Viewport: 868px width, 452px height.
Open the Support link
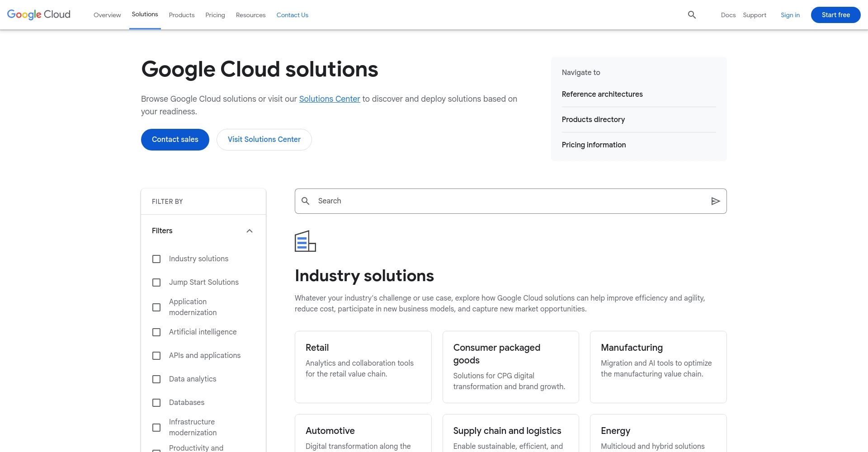755,15
